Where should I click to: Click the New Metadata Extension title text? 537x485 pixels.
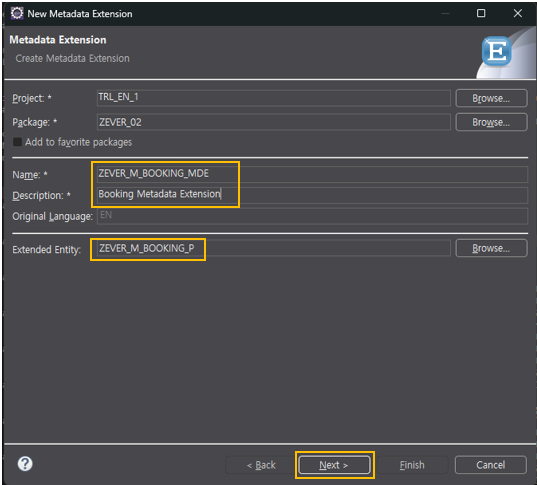[x=80, y=14]
